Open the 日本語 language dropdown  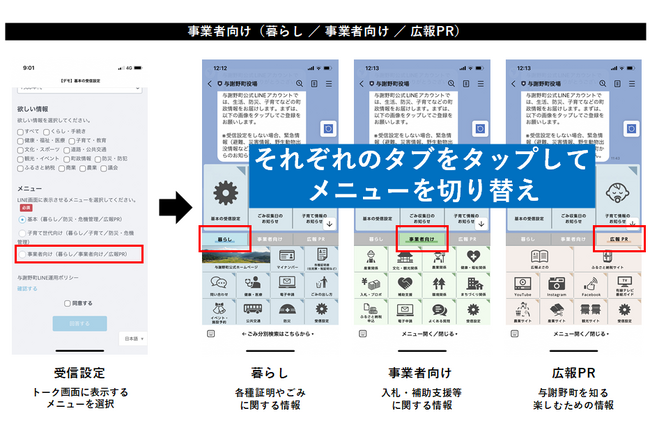coord(133,339)
